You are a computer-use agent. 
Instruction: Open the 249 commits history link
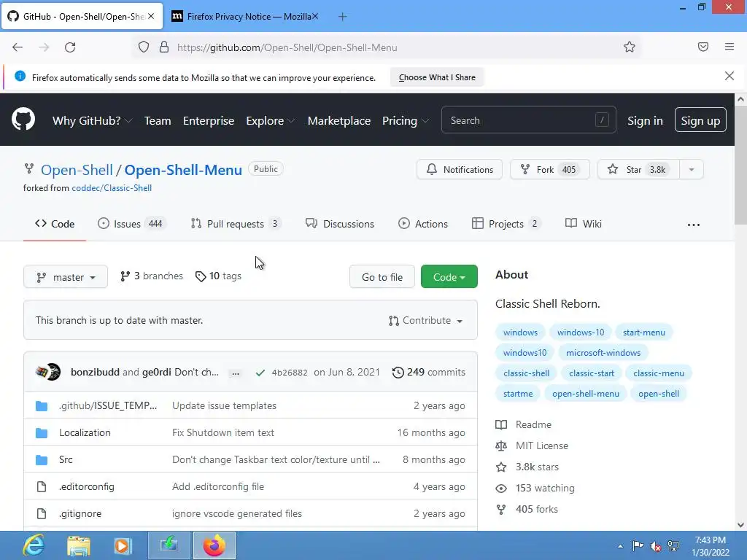(x=429, y=373)
